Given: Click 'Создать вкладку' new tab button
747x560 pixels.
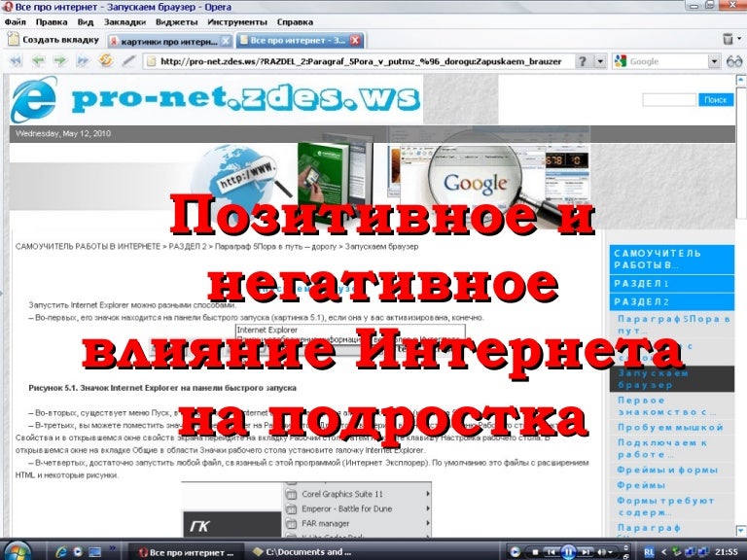Looking at the screenshot, I should 53,40.
